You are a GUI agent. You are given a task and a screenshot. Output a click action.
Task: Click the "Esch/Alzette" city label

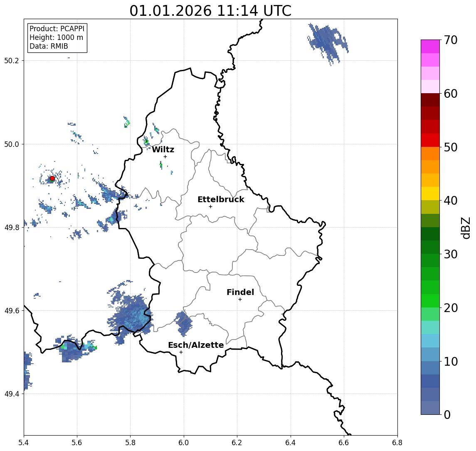click(196, 345)
